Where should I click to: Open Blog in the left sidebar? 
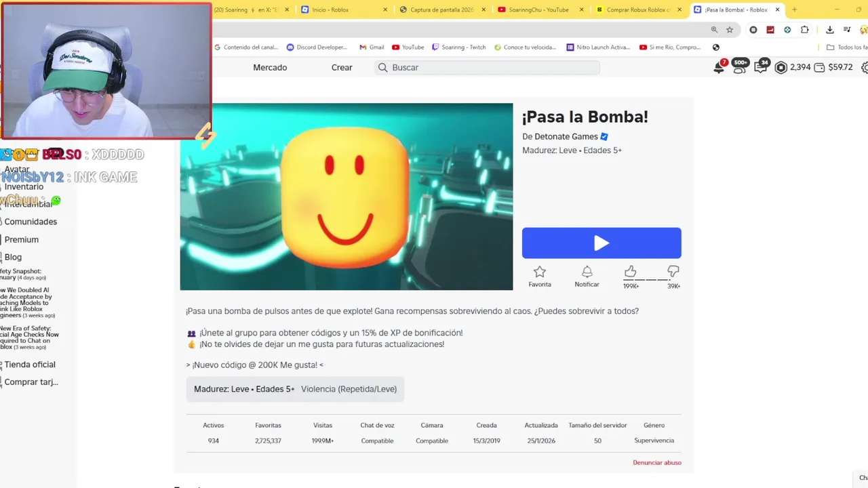tap(13, 257)
